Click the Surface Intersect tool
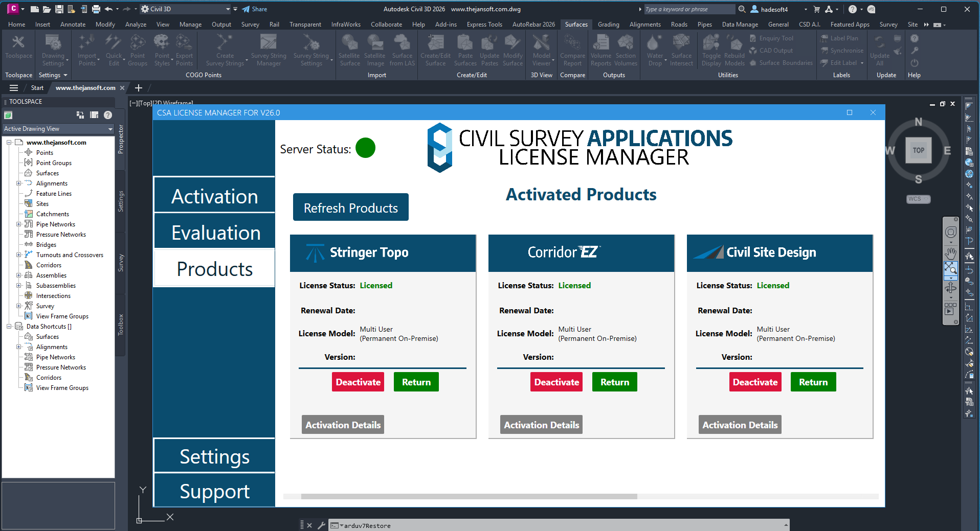 point(681,50)
